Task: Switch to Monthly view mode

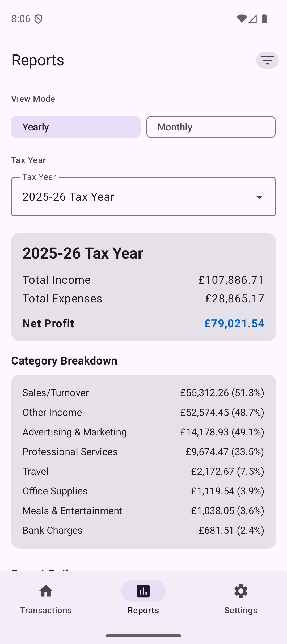Action: point(211,127)
